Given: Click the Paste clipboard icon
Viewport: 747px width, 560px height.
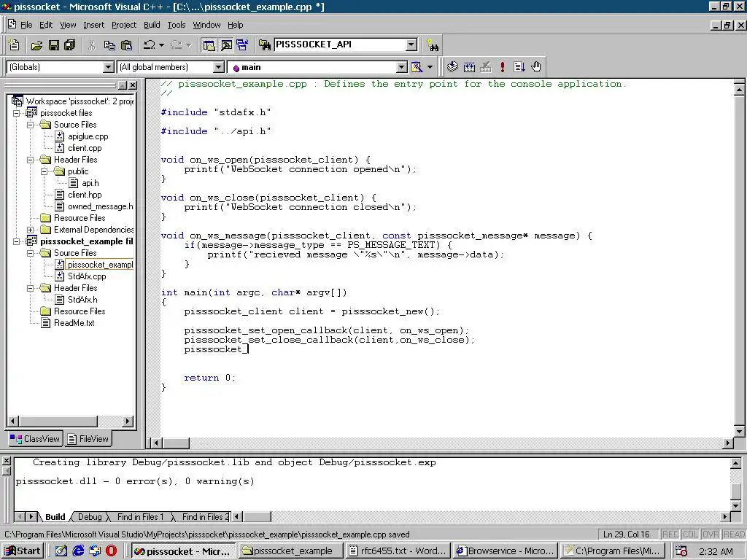Looking at the screenshot, I should coord(127,44).
